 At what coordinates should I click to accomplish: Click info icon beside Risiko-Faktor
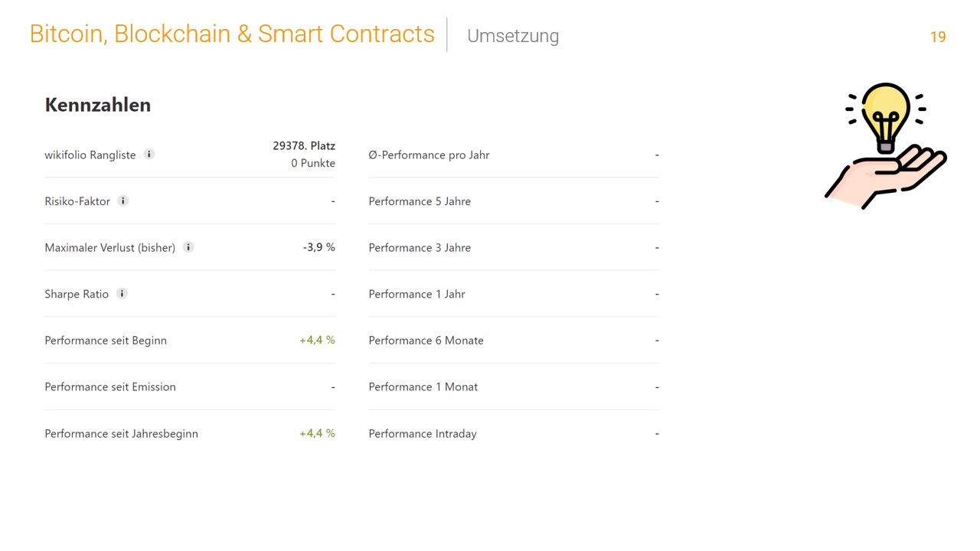coord(122,201)
